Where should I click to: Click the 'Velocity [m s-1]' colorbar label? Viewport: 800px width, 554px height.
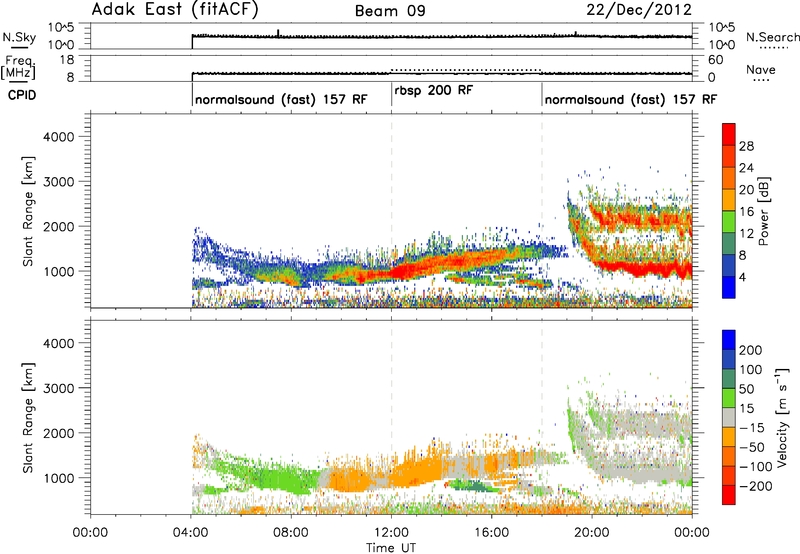coord(782,417)
